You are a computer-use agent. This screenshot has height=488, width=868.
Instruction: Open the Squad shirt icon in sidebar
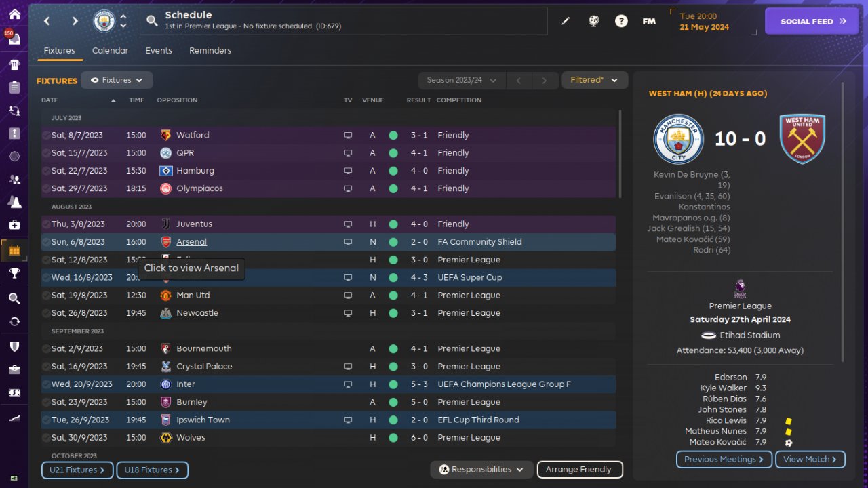[x=14, y=65]
